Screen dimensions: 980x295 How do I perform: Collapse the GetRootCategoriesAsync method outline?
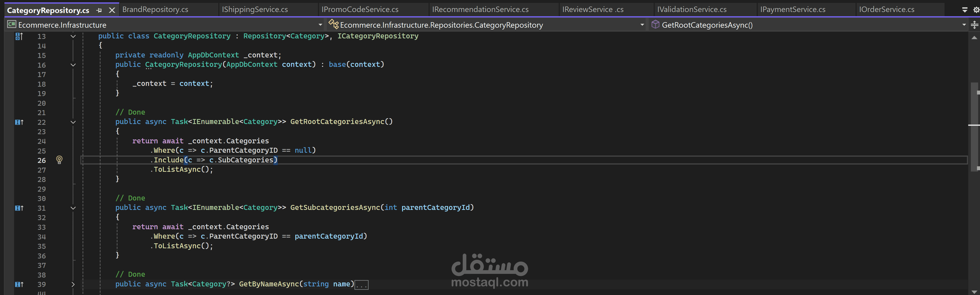(73, 122)
